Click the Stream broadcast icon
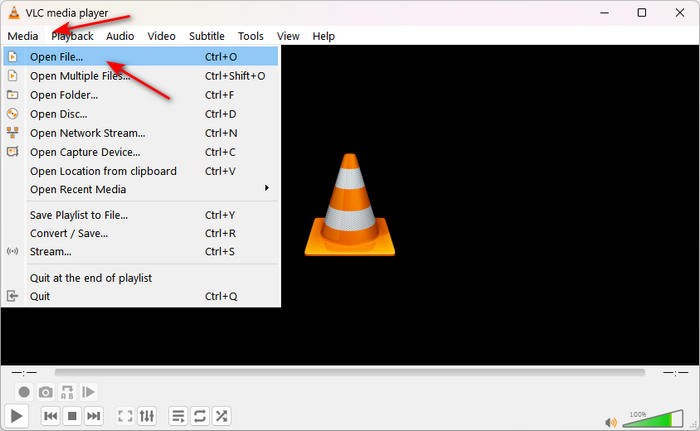The image size is (700, 431). click(12, 251)
